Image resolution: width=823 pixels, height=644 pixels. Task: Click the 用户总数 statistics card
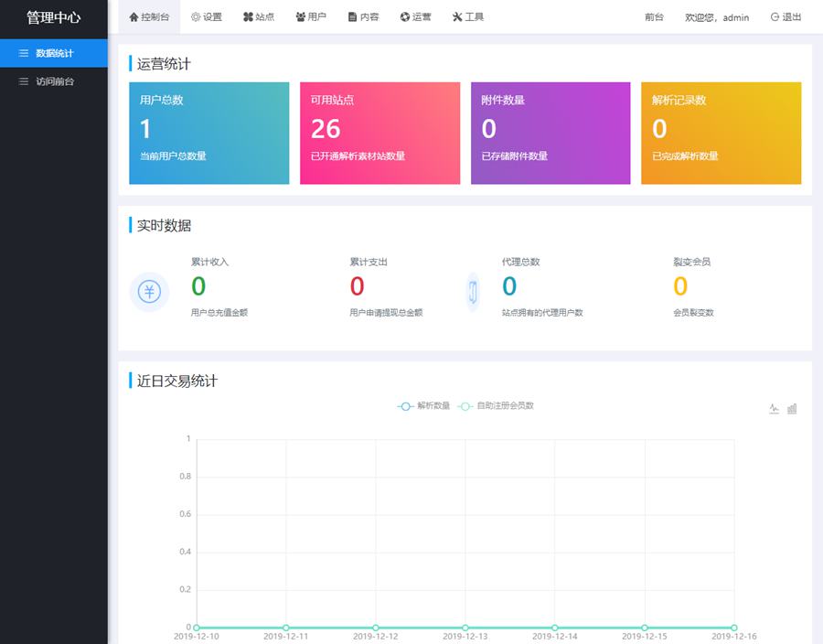coord(208,134)
